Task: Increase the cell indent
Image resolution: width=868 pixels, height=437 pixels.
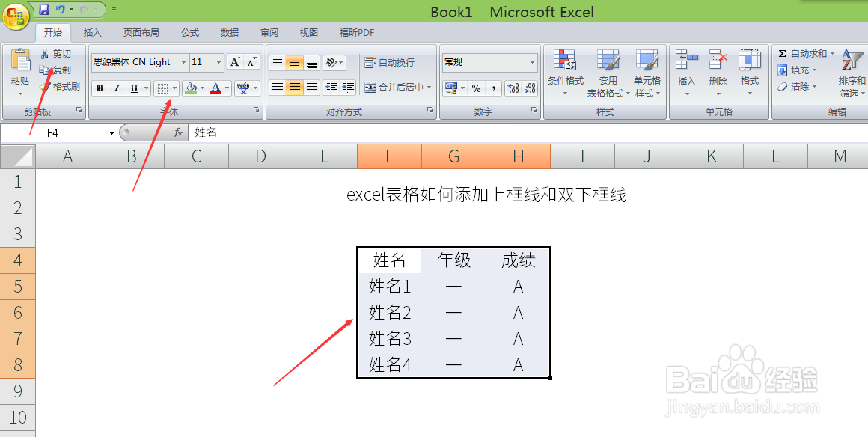Action: point(348,88)
